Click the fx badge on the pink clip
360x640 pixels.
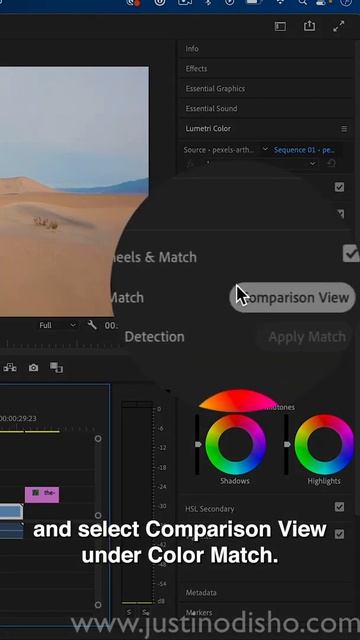[x=36, y=493]
